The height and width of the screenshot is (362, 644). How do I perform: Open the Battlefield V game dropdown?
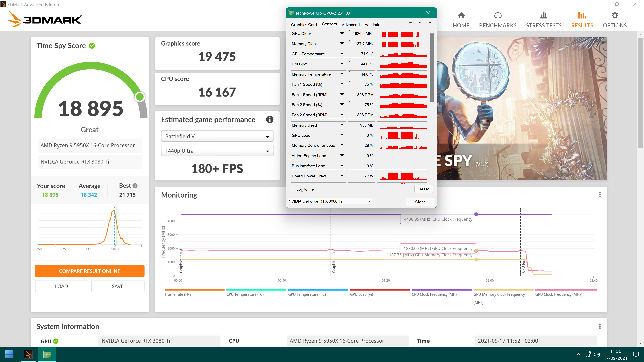point(217,136)
